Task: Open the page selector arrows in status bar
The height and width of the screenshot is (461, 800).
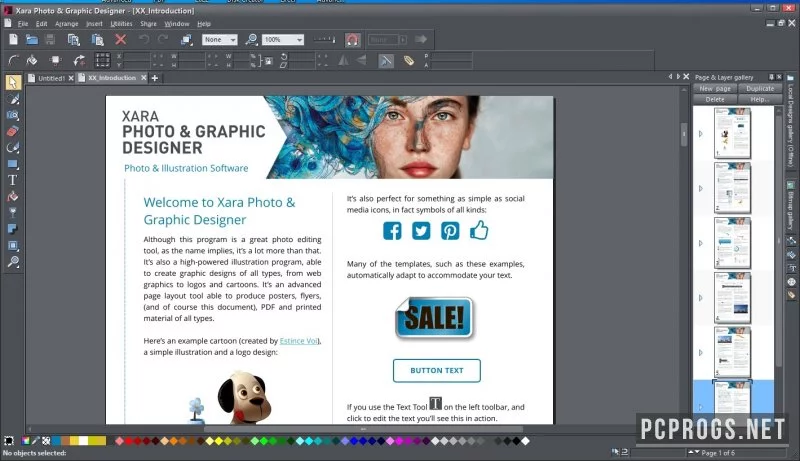Action: click(693, 452)
